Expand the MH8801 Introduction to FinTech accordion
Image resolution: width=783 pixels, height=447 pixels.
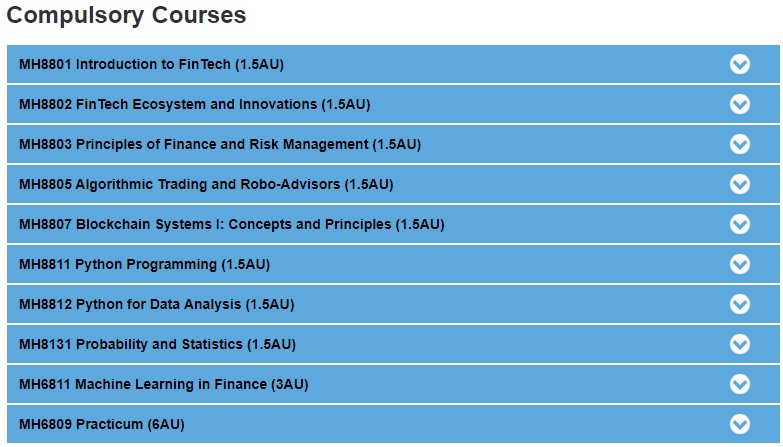pyautogui.click(x=151, y=65)
